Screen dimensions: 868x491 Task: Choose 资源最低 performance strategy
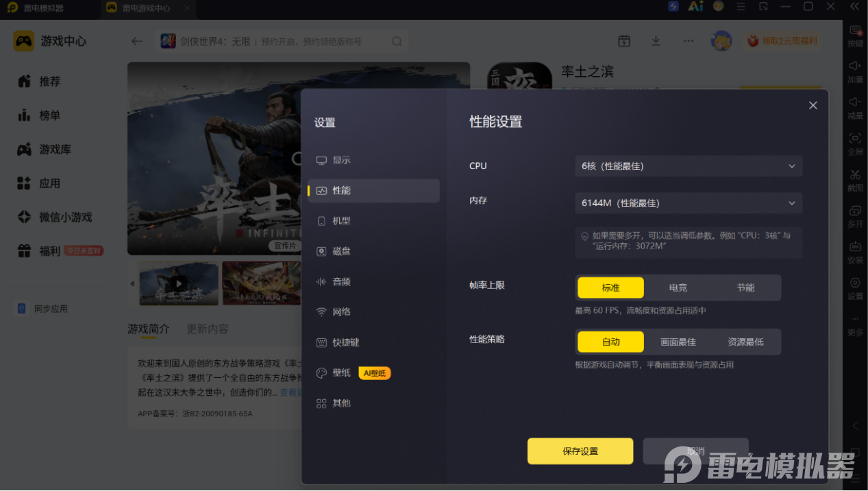pos(745,342)
